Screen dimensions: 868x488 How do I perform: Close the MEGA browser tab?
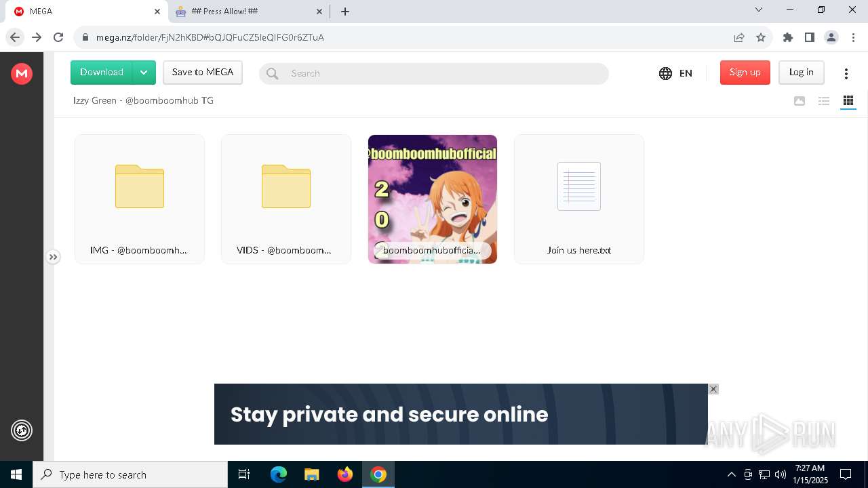[157, 12]
